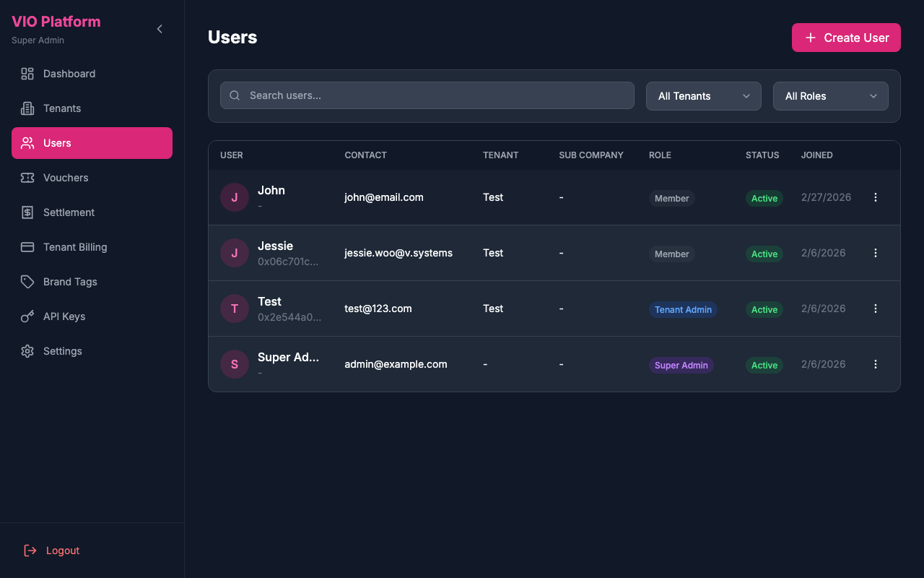
Task: Expand the All Tenants filter dropdown
Action: click(x=703, y=96)
